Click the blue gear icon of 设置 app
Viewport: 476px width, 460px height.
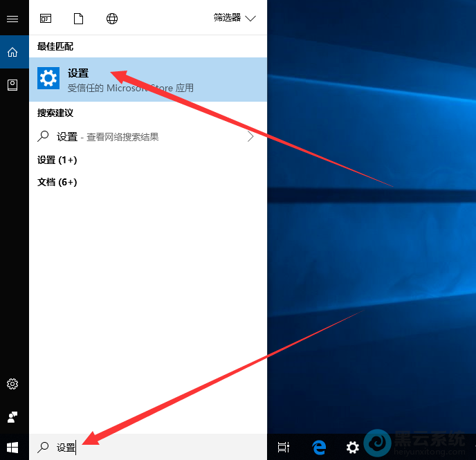tap(48, 80)
